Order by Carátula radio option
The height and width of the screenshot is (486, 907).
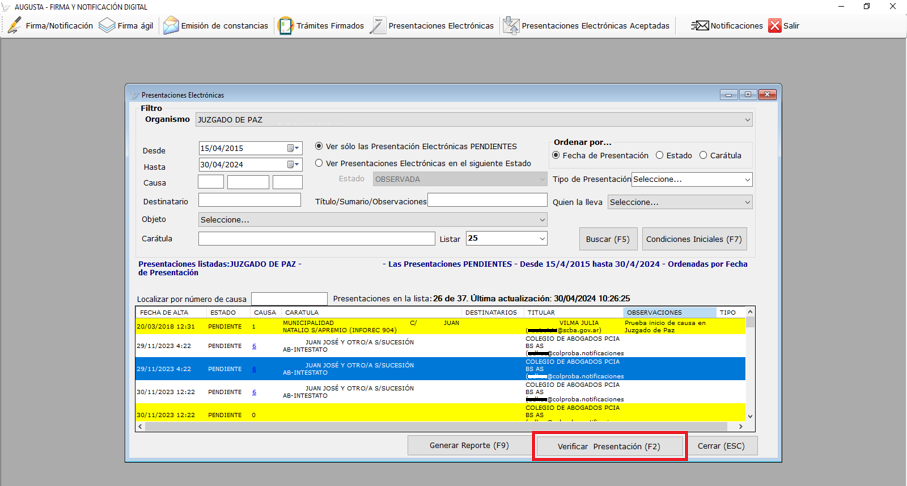703,155
